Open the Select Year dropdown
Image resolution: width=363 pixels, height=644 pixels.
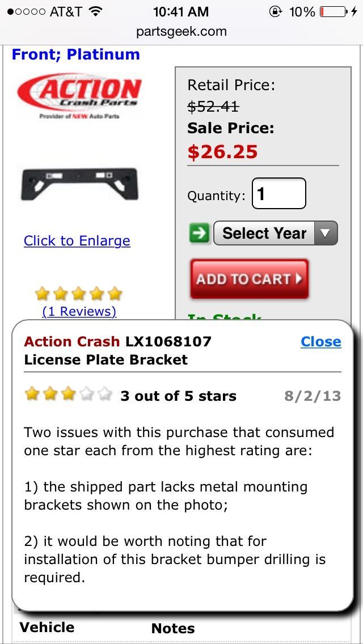276,234
